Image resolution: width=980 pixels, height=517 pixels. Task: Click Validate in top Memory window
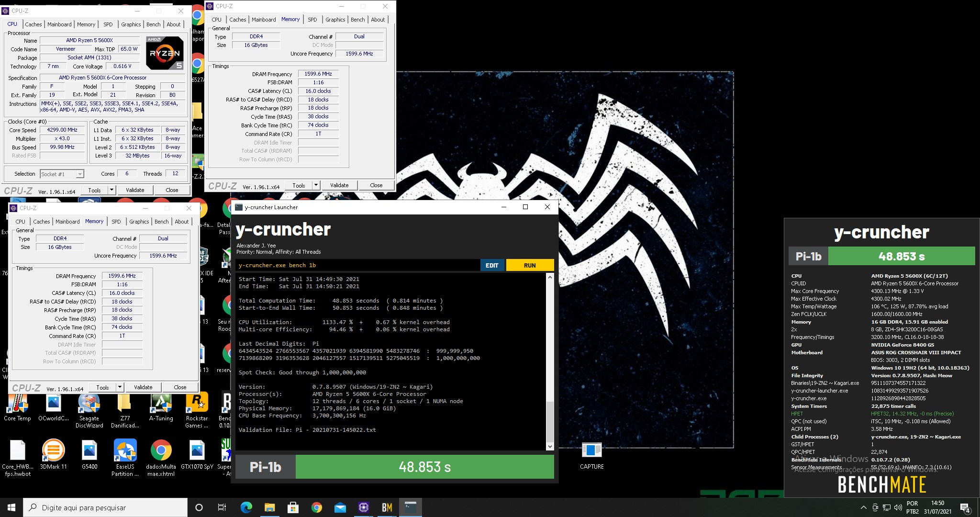[339, 185]
